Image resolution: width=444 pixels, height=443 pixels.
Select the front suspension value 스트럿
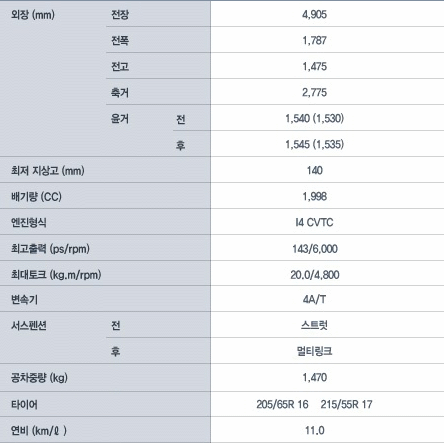click(x=314, y=325)
